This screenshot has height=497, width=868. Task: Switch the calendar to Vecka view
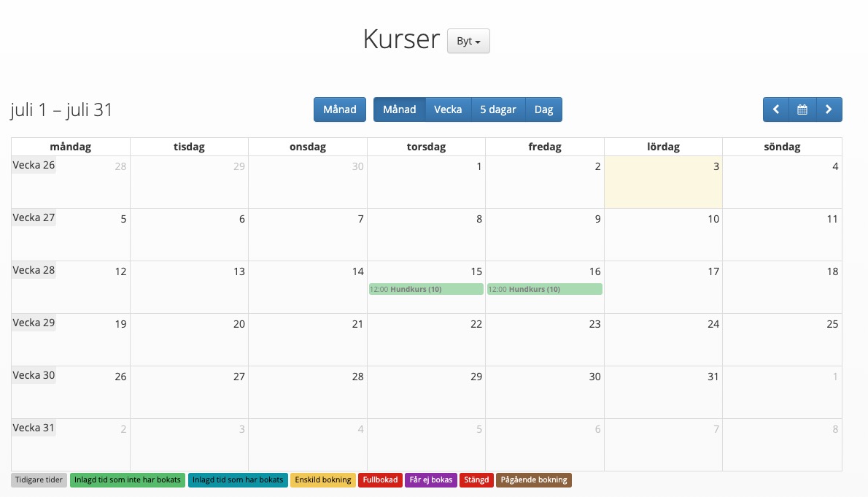click(448, 109)
